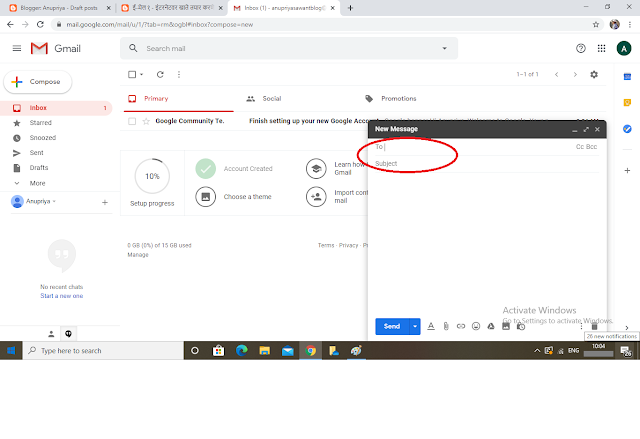
Task: Get add-ons plus icon in side panel
Action: [x=627, y=171]
